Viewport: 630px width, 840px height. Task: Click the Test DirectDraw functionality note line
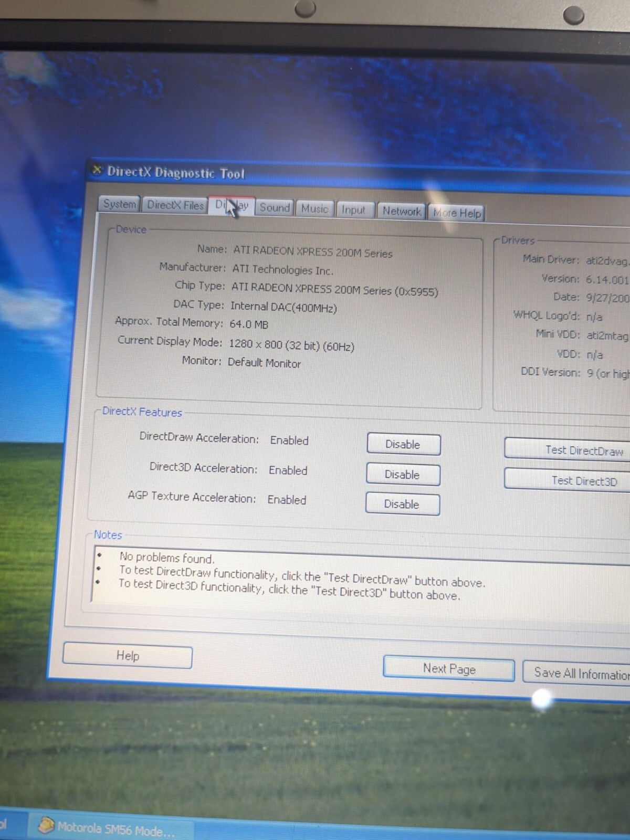302,576
